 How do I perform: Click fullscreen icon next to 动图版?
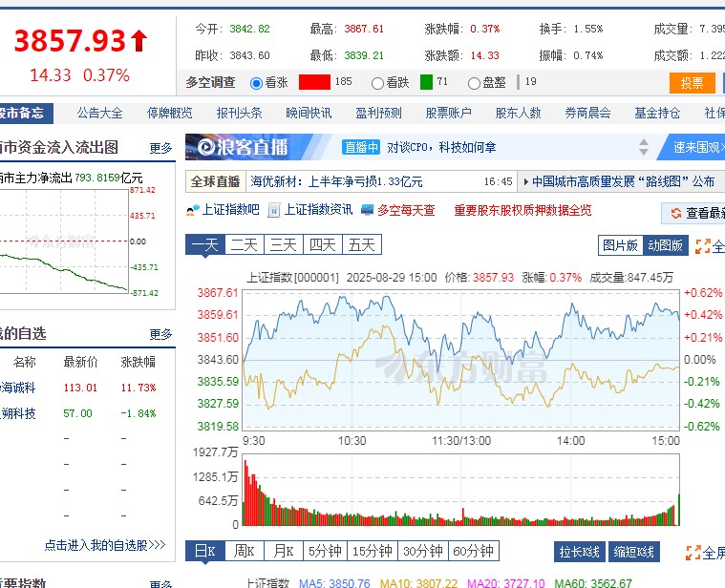pos(702,246)
